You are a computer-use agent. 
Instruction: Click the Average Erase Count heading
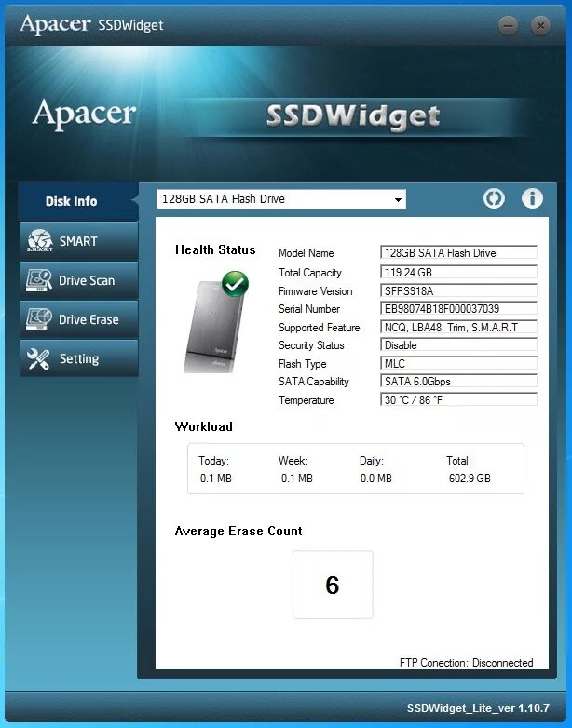[x=238, y=532]
